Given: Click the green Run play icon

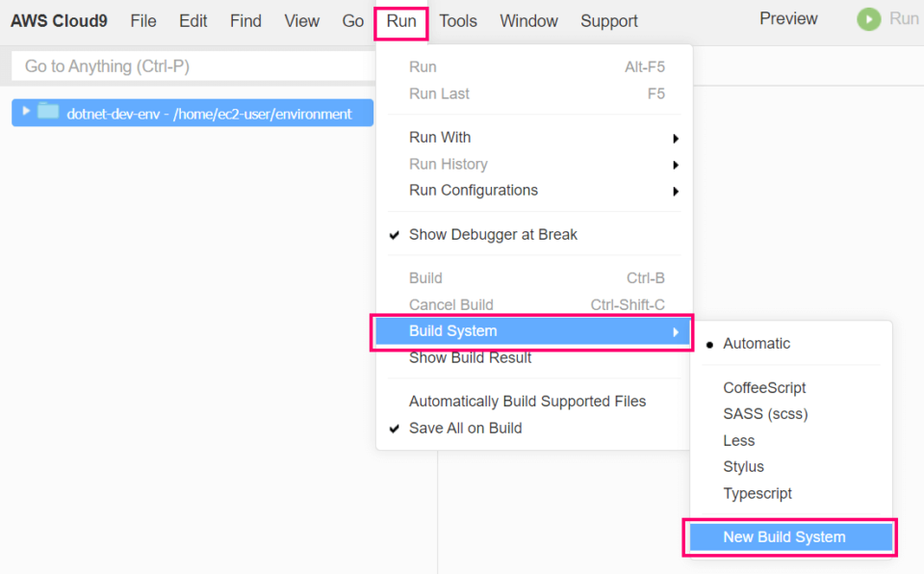Looking at the screenshot, I should [x=869, y=18].
